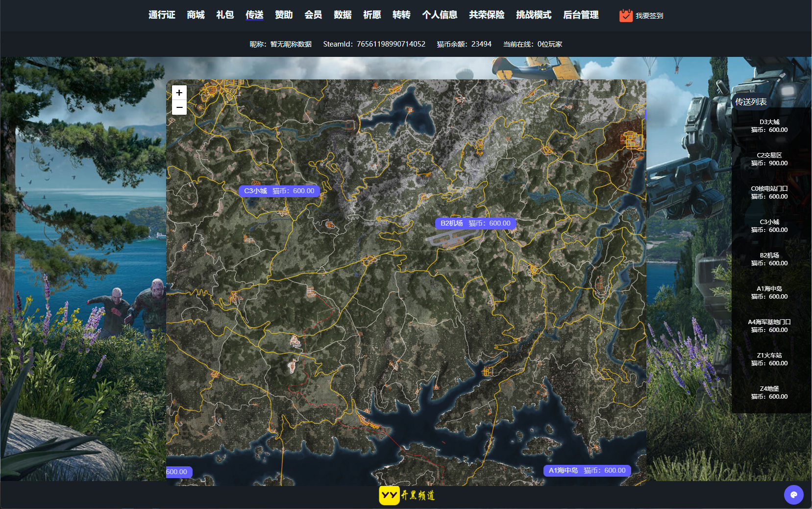812x509 pixels.
Task: Pick C2交易区 from teleport list
Action: (769, 159)
